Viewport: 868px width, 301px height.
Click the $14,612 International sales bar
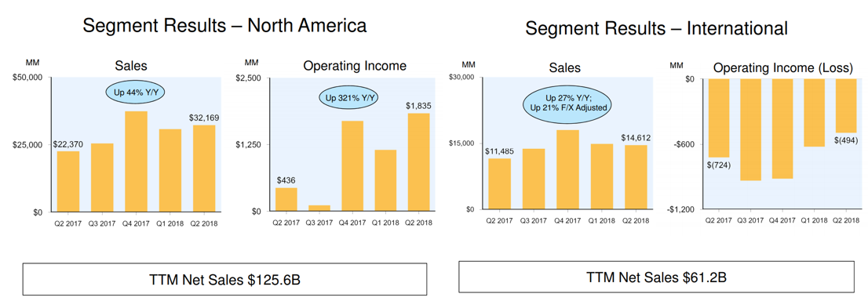[636, 177]
